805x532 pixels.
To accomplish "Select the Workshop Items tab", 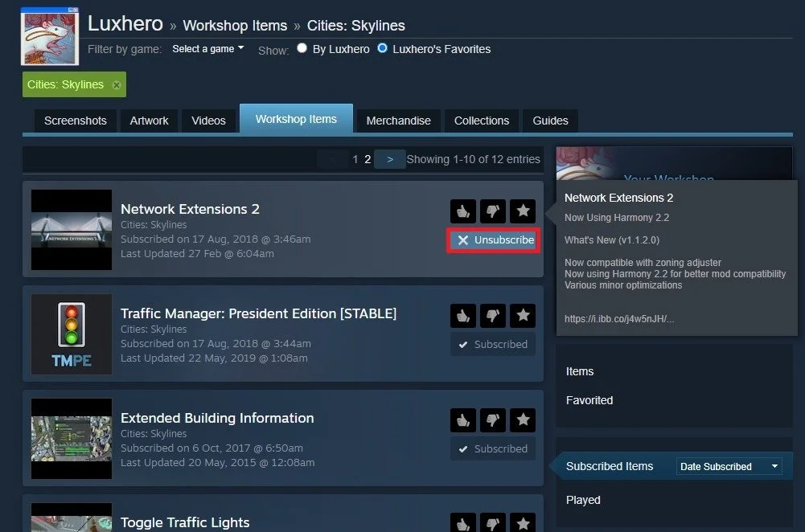I will pyautogui.click(x=296, y=118).
